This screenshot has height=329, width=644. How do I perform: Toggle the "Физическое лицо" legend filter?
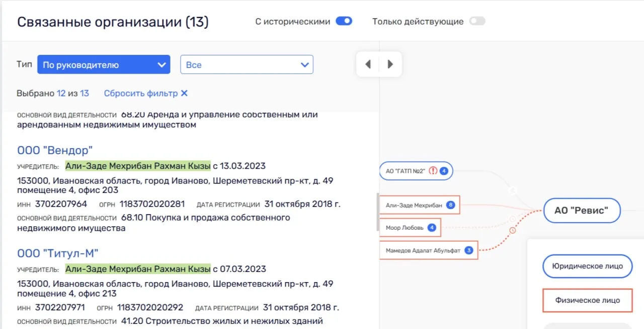[x=587, y=300]
